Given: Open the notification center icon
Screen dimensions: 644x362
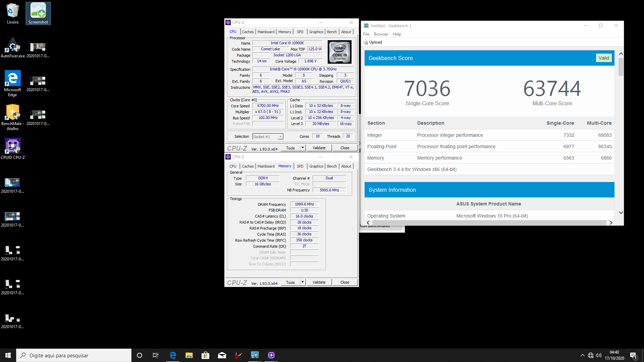Looking at the screenshot, I should click(633, 355).
